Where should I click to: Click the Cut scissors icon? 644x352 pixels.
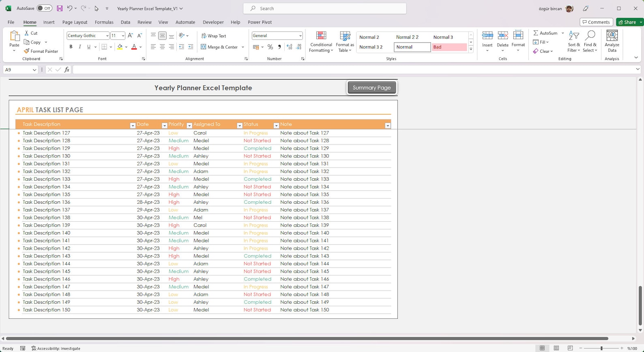point(27,33)
